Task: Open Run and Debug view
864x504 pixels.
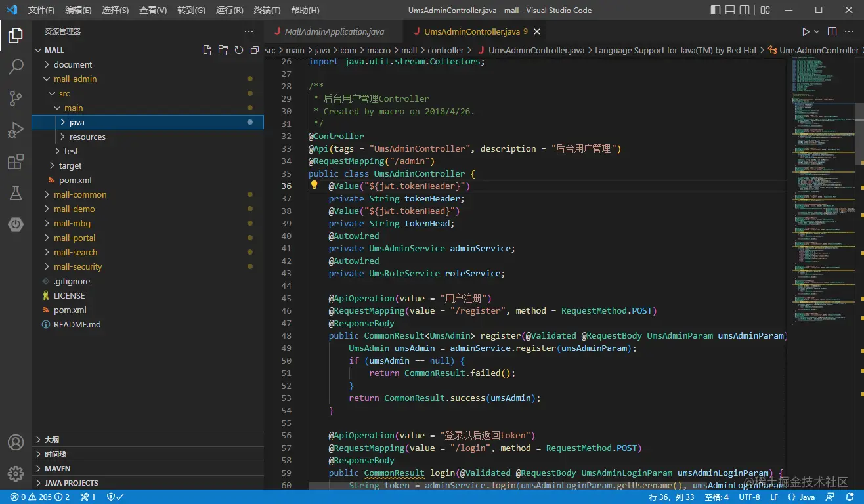Action: [x=16, y=130]
